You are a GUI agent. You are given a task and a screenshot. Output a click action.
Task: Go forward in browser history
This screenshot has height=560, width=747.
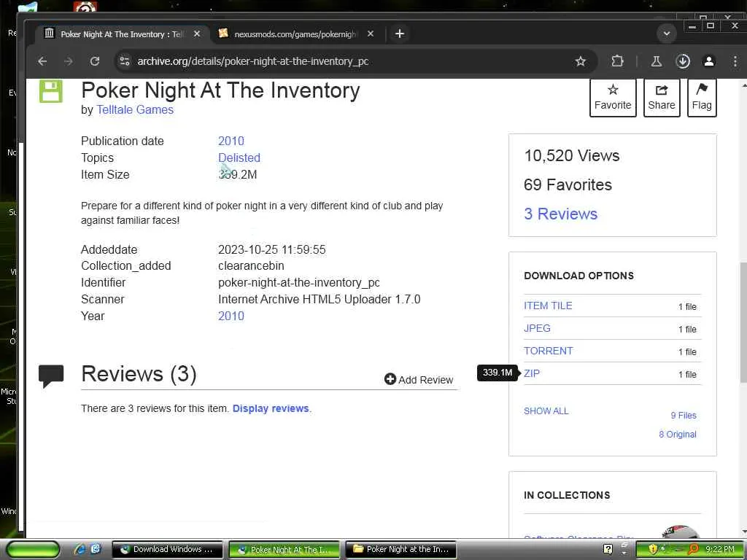pos(69,61)
